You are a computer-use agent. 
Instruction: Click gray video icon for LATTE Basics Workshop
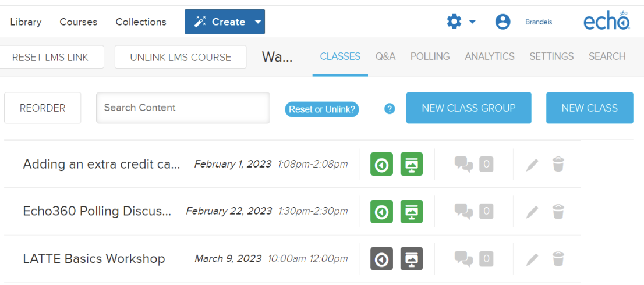click(x=381, y=258)
